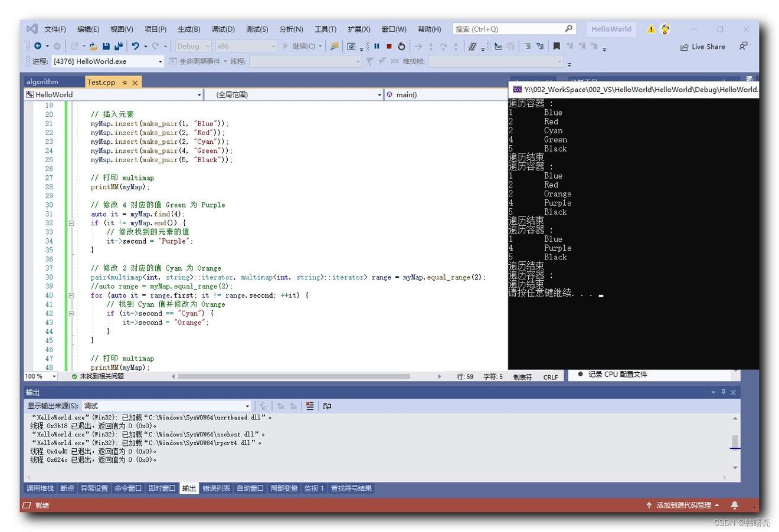Click the 未找到相关问题 status indicator

97,376
